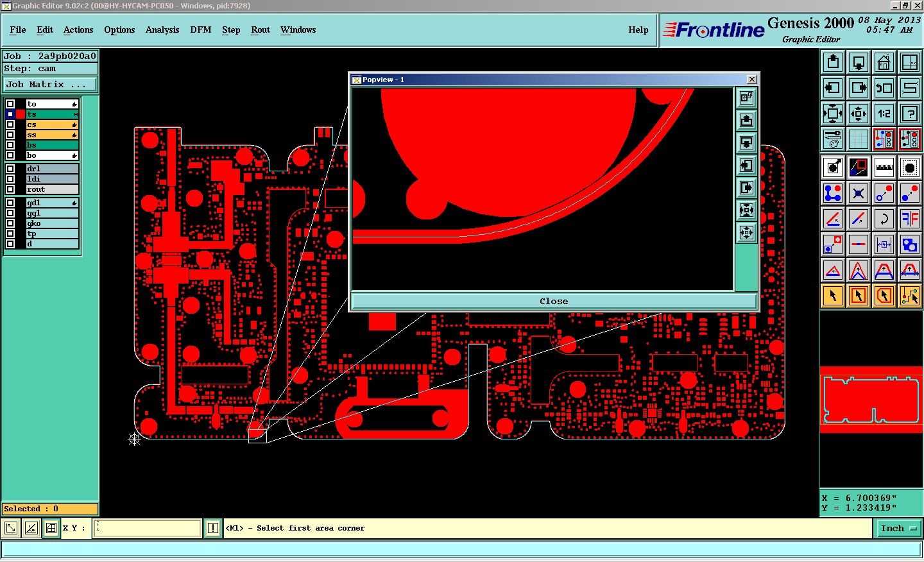Click the crosshair grid icon near XY field
Image resolution: width=924 pixels, height=562 pixels.
pyautogui.click(x=51, y=529)
